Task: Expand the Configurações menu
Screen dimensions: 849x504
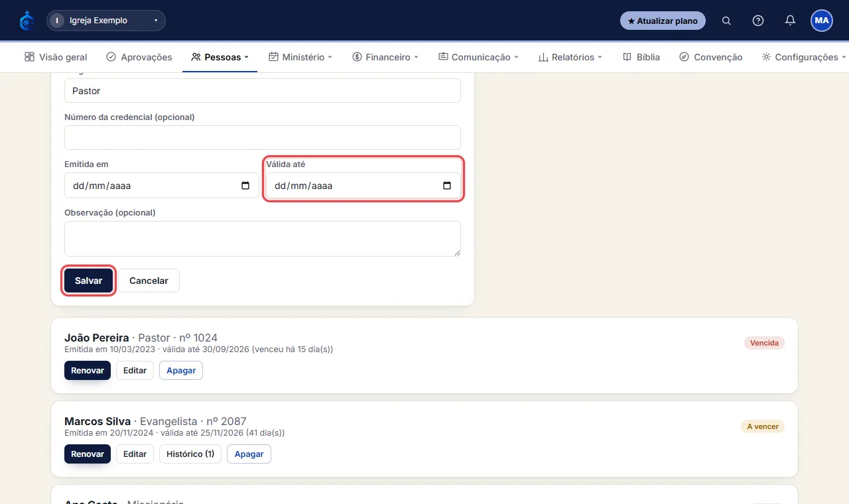Action: tap(804, 57)
